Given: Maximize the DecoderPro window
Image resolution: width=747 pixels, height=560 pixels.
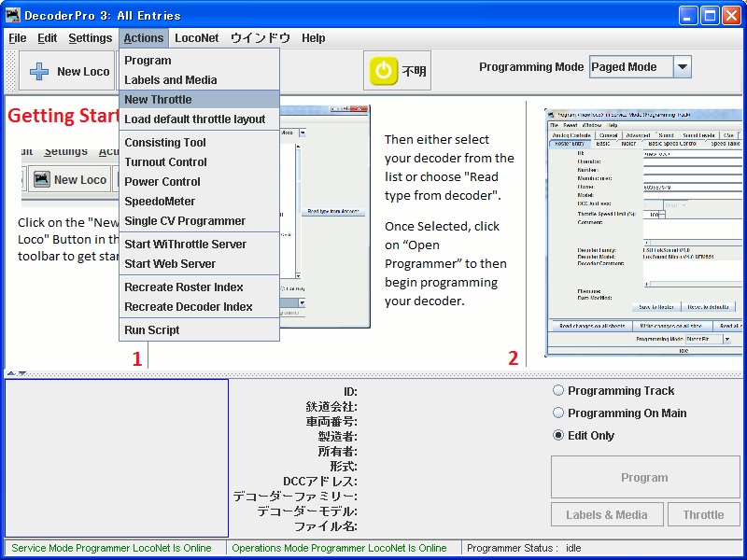Looking at the screenshot, I should point(710,16).
